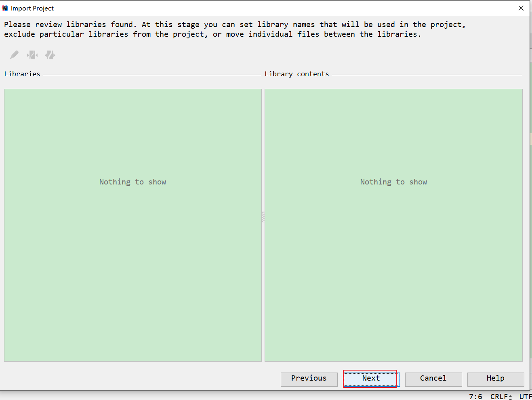
Task: Click the IntelliJ icon in title bar
Action: (5, 8)
